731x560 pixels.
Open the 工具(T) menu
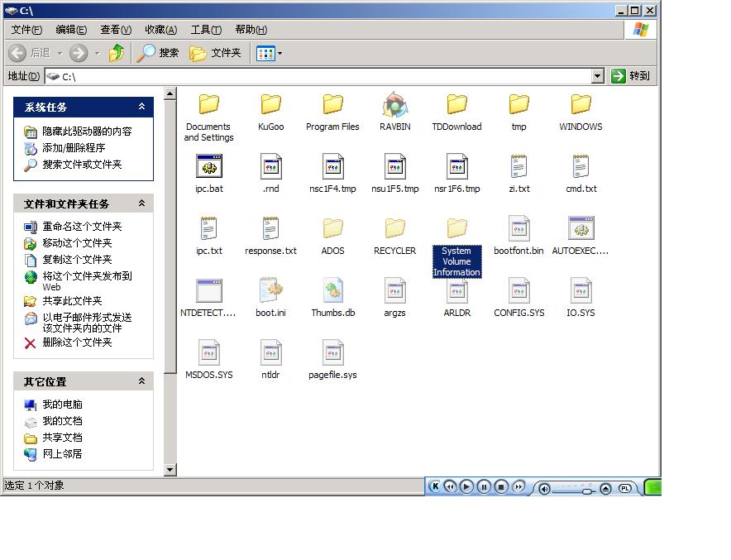[206, 29]
